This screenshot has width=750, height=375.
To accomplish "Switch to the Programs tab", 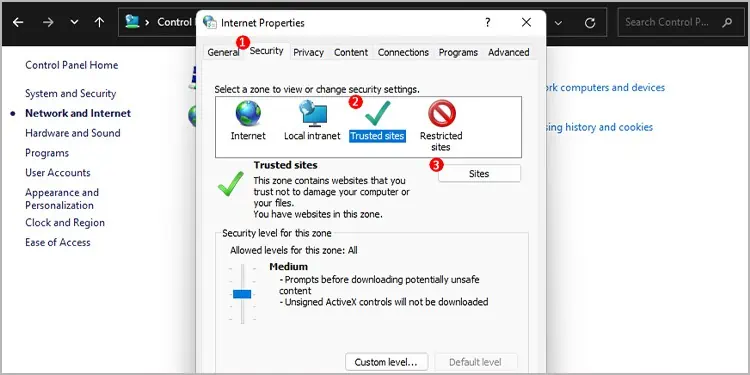I will (x=458, y=53).
